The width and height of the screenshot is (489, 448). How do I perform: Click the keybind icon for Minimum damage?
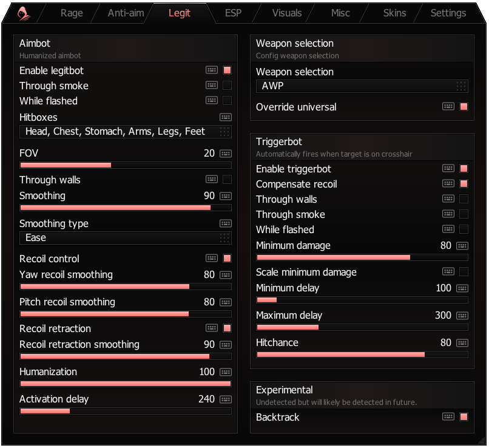pos(462,246)
